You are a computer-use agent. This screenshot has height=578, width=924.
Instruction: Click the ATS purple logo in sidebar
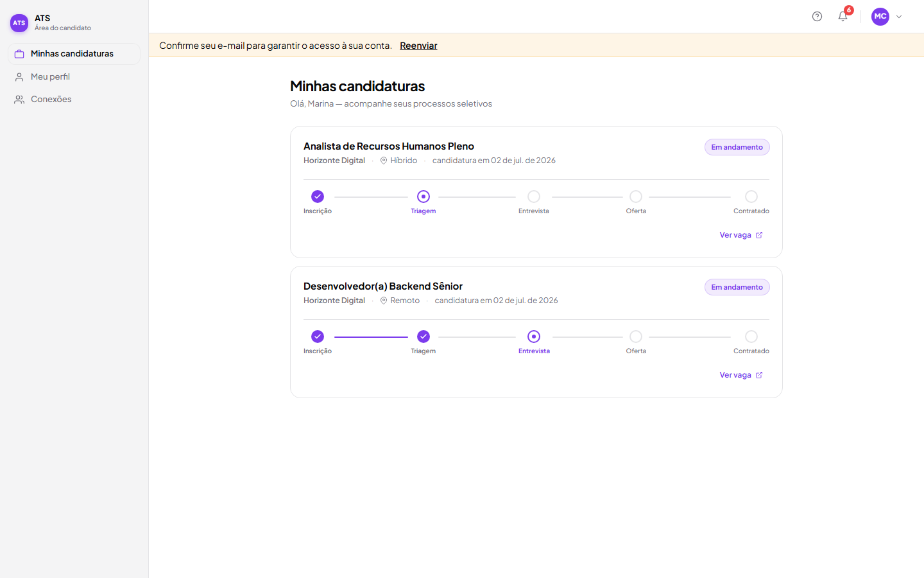pos(19,23)
